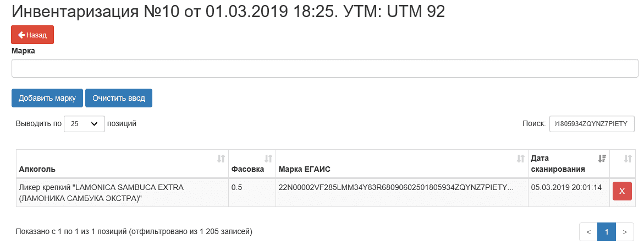Go to the next page arrow

pyautogui.click(x=625, y=232)
